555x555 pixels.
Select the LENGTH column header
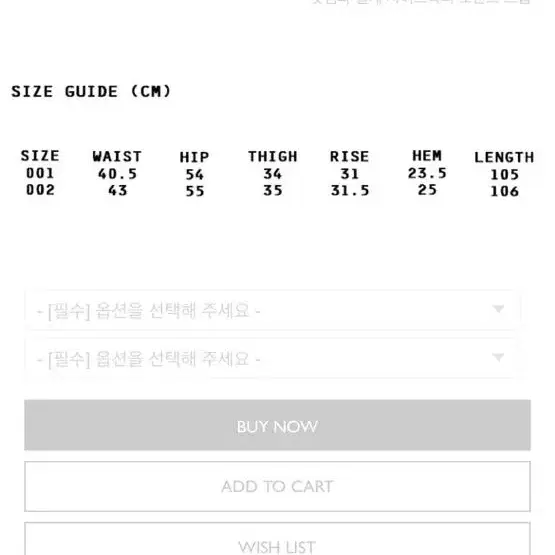point(504,157)
